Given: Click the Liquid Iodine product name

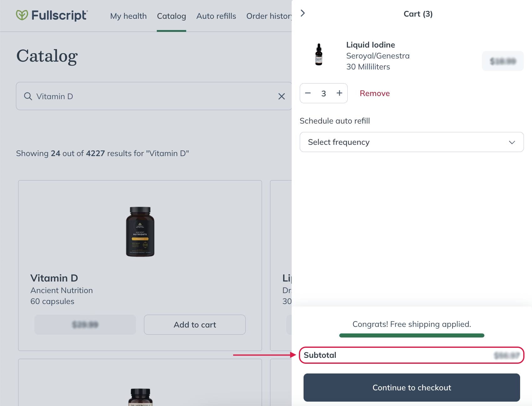Looking at the screenshot, I should point(371,45).
